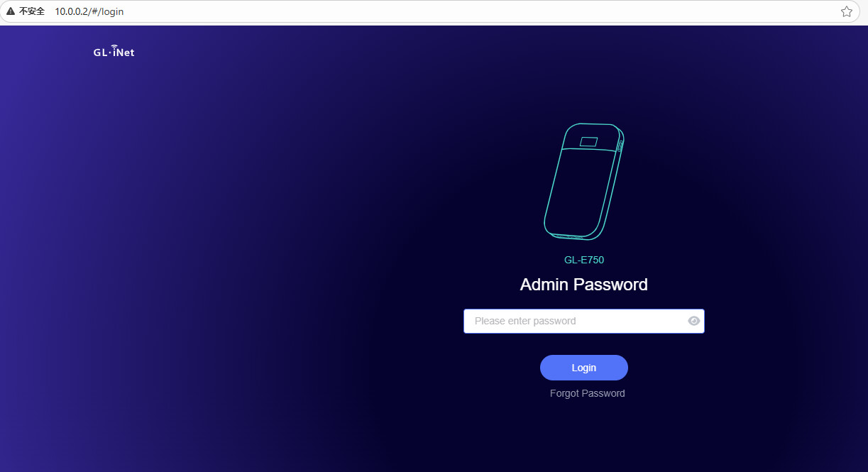Click the Admin Password heading

click(584, 285)
